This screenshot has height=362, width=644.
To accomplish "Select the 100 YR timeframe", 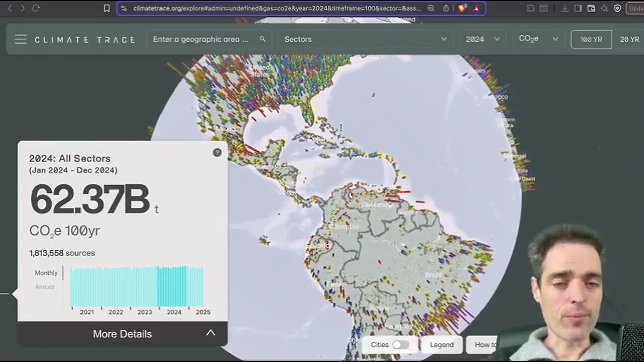I will point(591,39).
